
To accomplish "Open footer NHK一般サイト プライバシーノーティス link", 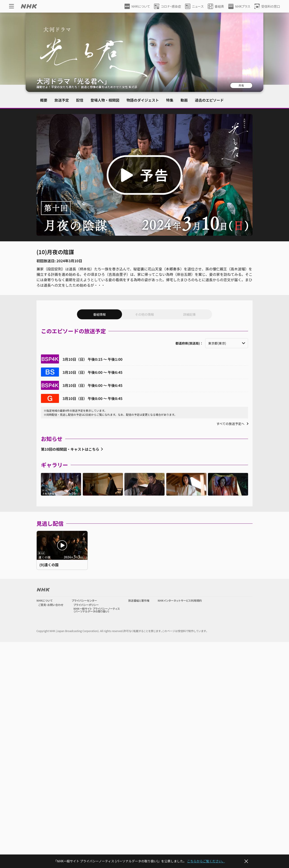I will (x=97, y=610).
